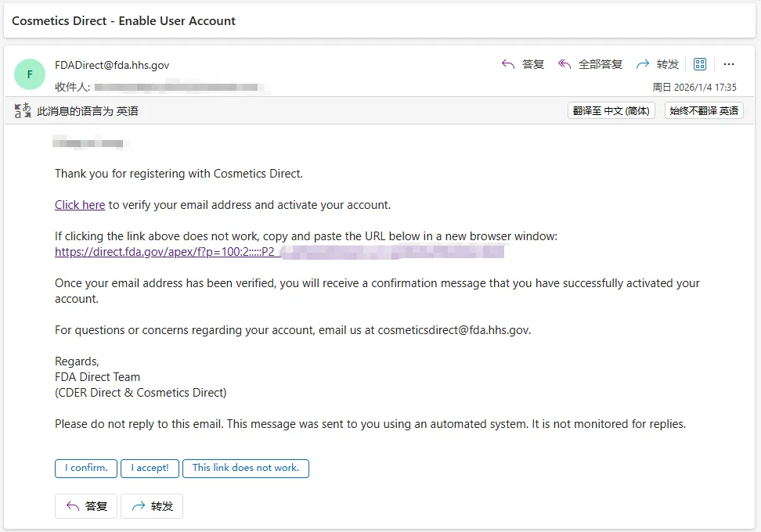761x532 pixels.
Task: Click the sender avatar with letter F
Action: click(x=30, y=74)
